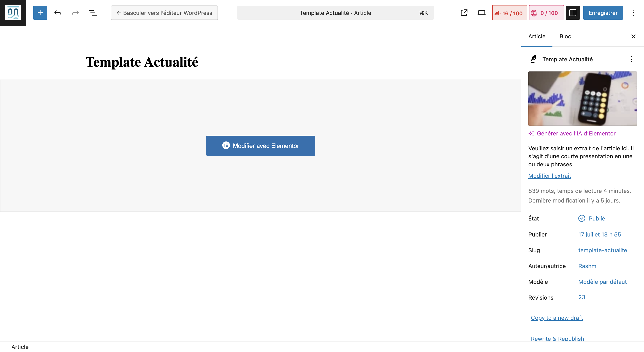
Task: Open the top-right editor options menu
Action: 633,13
